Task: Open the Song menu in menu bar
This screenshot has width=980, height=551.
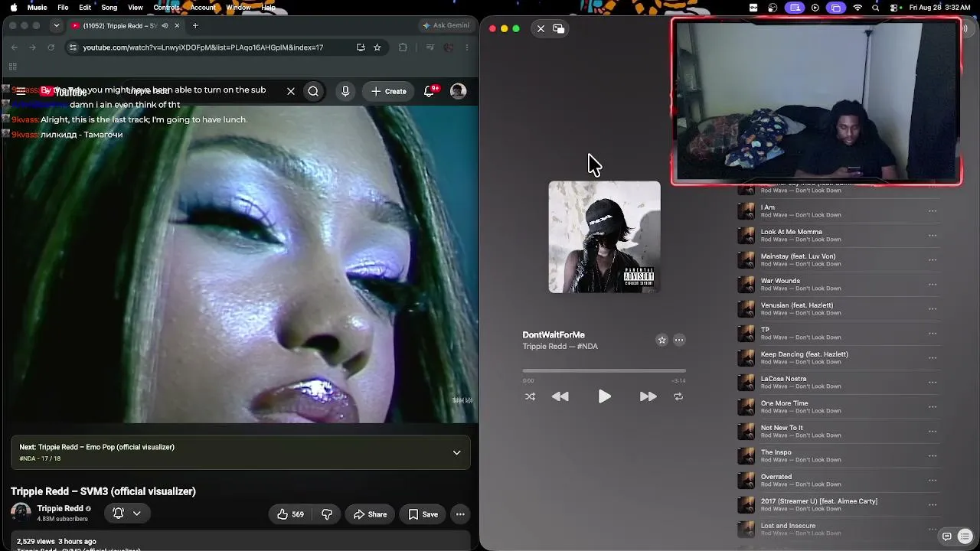Action: pyautogui.click(x=109, y=8)
